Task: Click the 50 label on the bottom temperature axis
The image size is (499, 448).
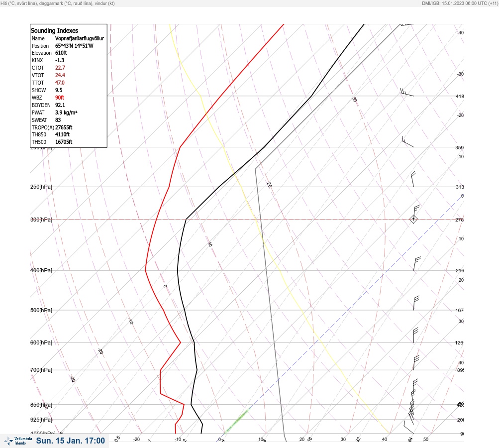Action: pos(426,440)
